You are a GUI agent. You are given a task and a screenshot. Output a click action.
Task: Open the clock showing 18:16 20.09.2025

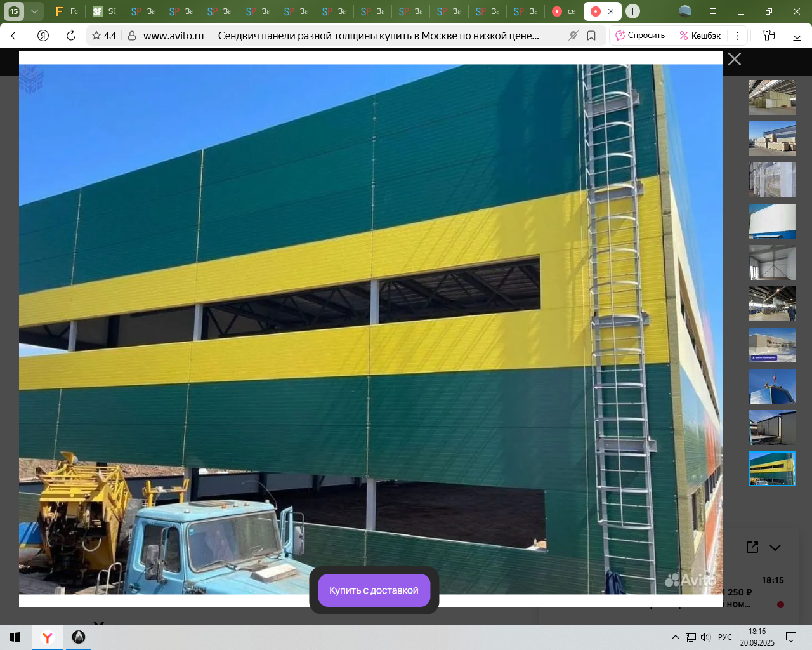pos(757,637)
